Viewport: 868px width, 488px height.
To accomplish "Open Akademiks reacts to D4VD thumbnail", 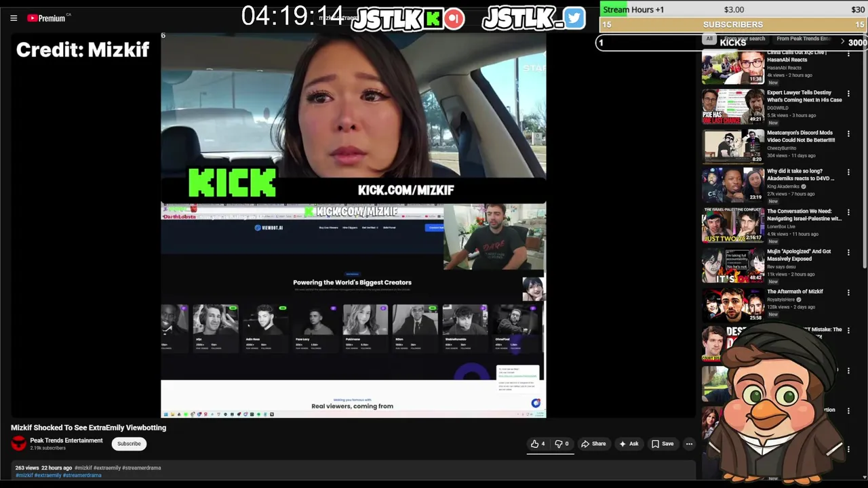I will [x=732, y=186].
